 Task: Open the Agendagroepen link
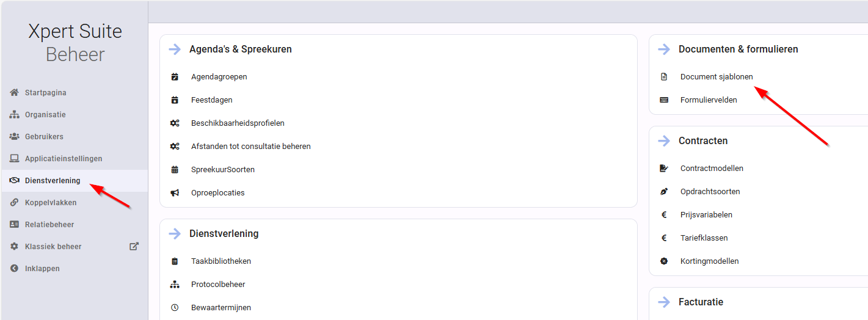click(219, 77)
